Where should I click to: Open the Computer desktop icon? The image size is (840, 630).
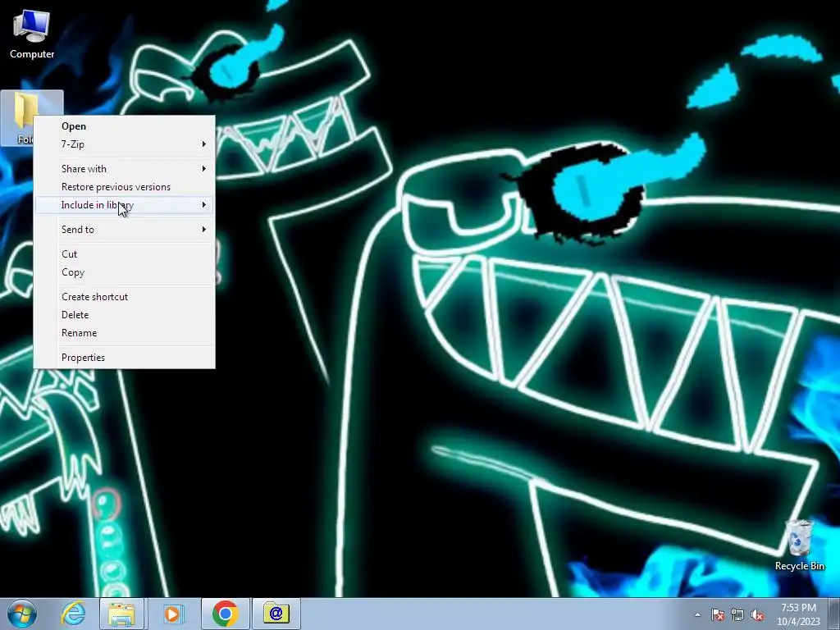(x=32, y=34)
